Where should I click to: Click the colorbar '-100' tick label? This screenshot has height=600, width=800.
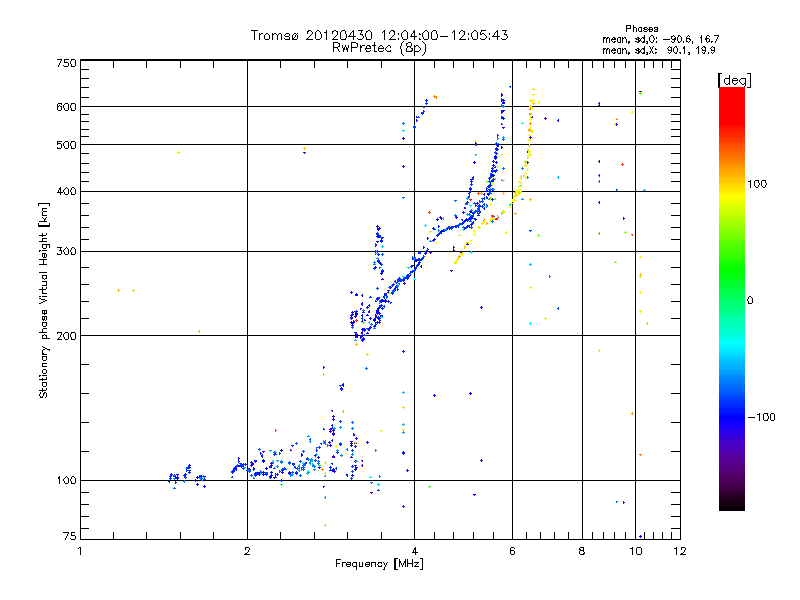pos(761,417)
